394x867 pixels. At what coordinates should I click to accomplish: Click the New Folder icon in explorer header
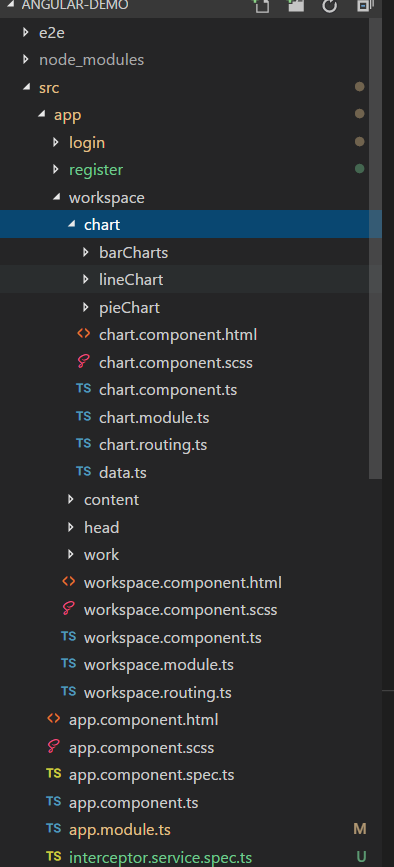(x=296, y=6)
